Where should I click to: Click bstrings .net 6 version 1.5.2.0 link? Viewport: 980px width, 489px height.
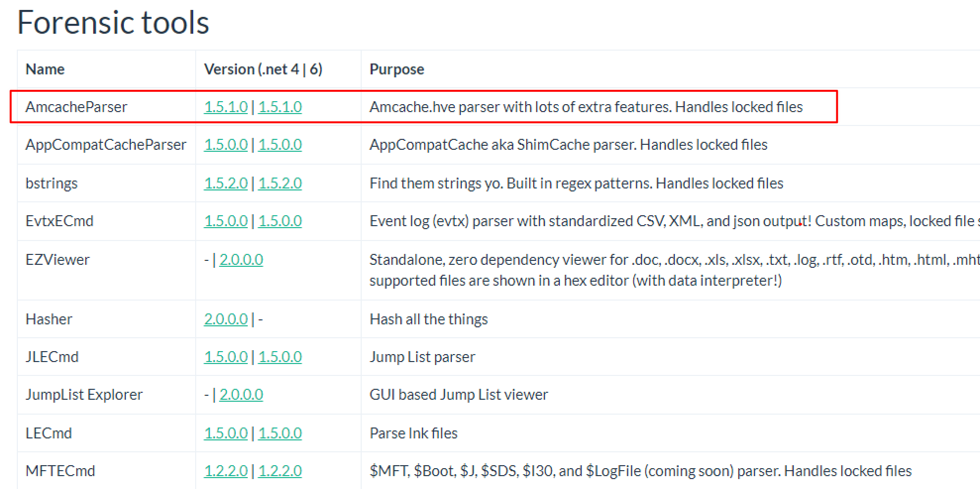[280, 183]
